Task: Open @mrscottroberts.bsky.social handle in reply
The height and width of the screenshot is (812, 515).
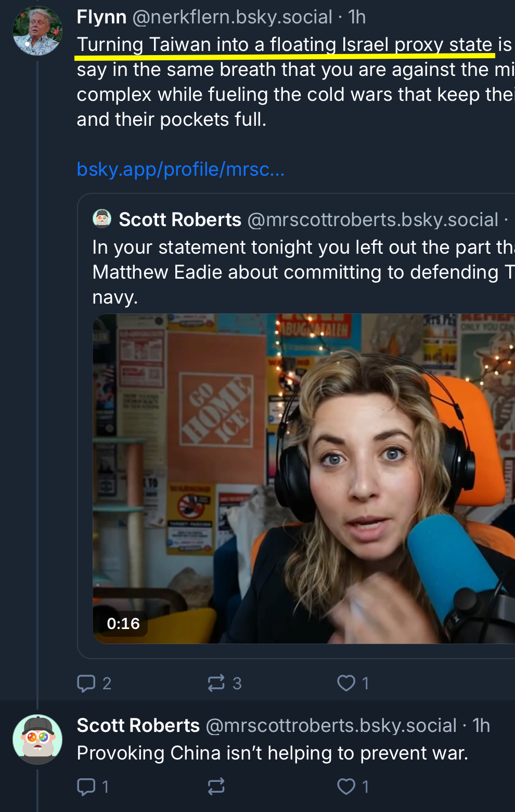Action: [x=331, y=725]
